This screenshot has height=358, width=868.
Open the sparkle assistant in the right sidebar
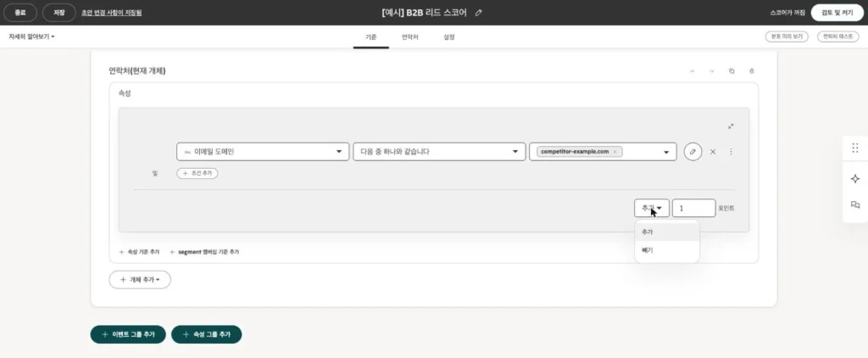pos(855,178)
